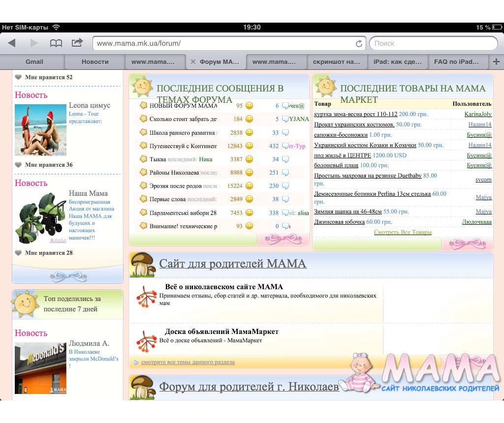Select the FAQ по iPad tab
The image size is (504, 423).
pyautogui.click(x=456, y=62)
